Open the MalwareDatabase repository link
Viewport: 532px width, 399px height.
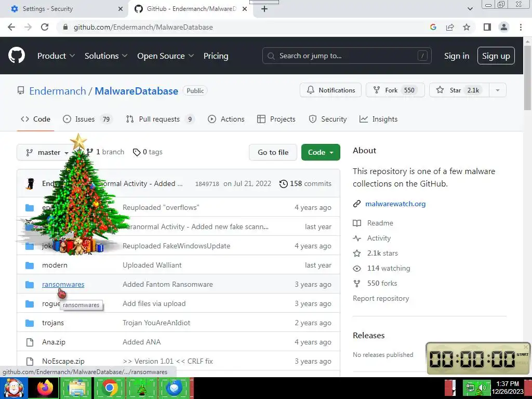tap(137, 91)
